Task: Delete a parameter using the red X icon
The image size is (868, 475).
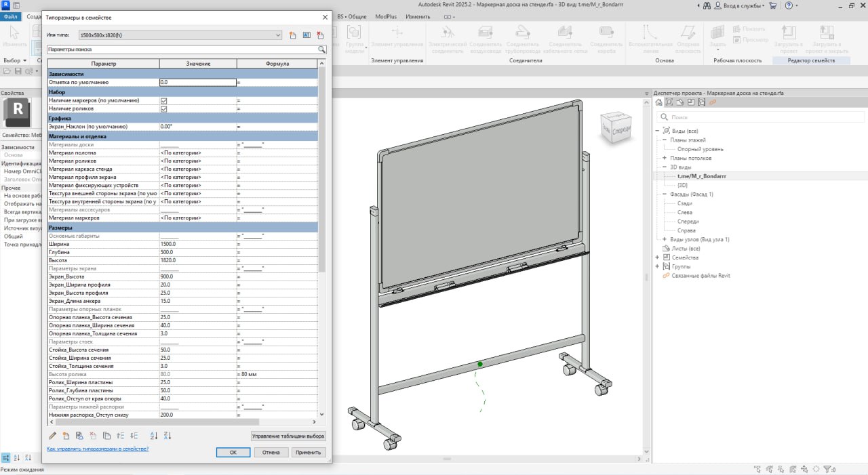Action: coord(93,435)
